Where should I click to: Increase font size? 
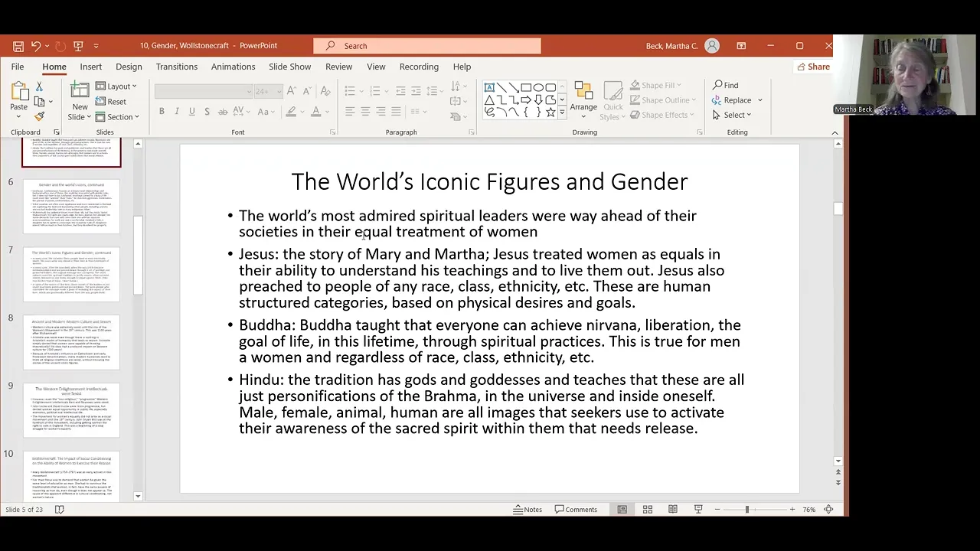click(x=291, y=91)
